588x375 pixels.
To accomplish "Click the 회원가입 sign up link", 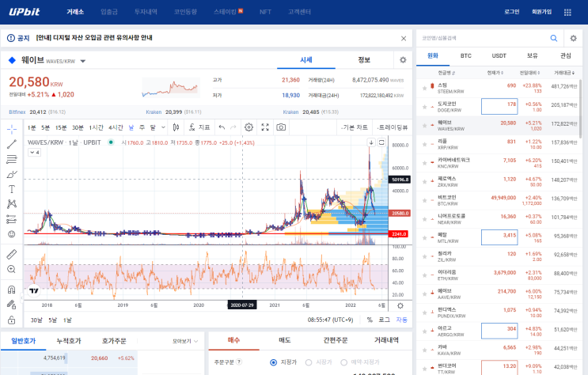I will [541, 12].
